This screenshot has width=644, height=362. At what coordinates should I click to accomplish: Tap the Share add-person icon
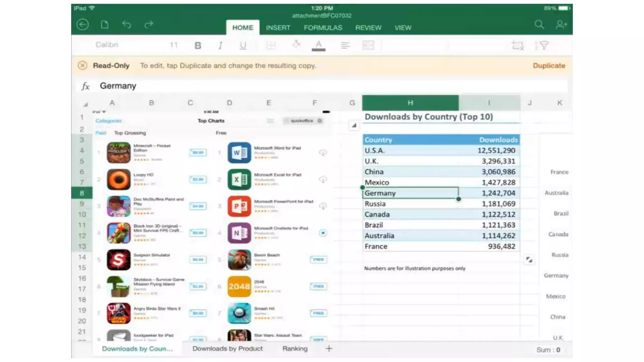coord(561,25)
